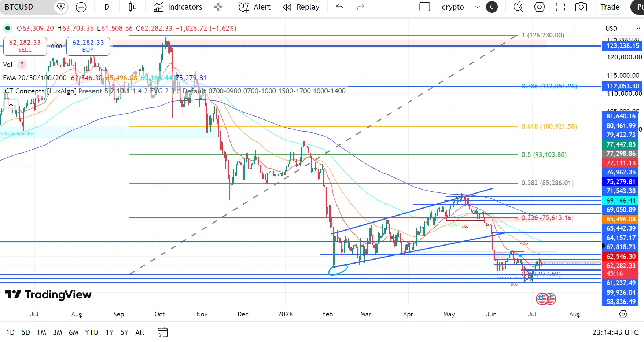Screen dimensions: 644x342
Task: Change the D timeframe interval
Action: pyautogui.click(x=107, y=7)
